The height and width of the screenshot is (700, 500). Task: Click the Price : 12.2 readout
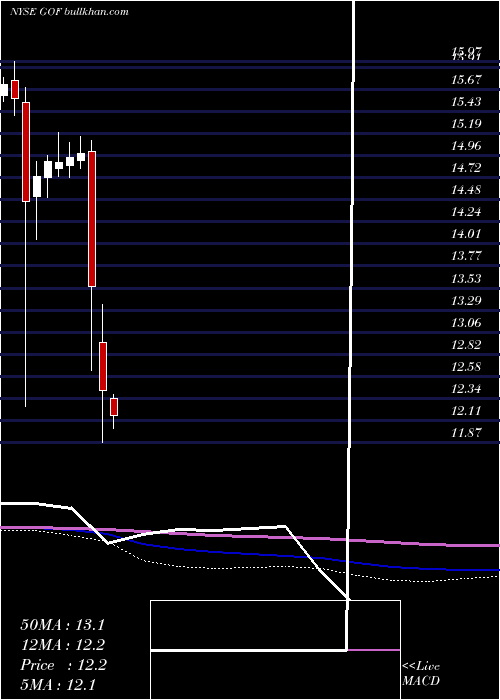[x=63, y=665]
